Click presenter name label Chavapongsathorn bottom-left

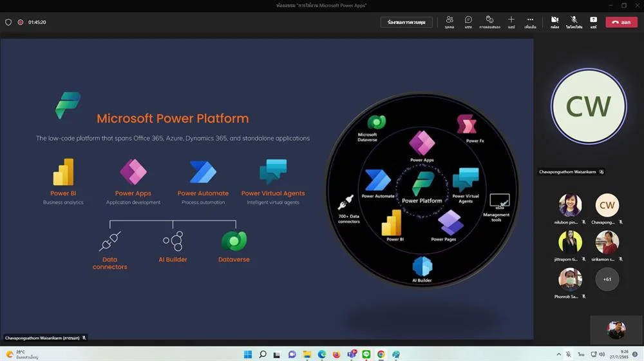[x=42, y=338]
